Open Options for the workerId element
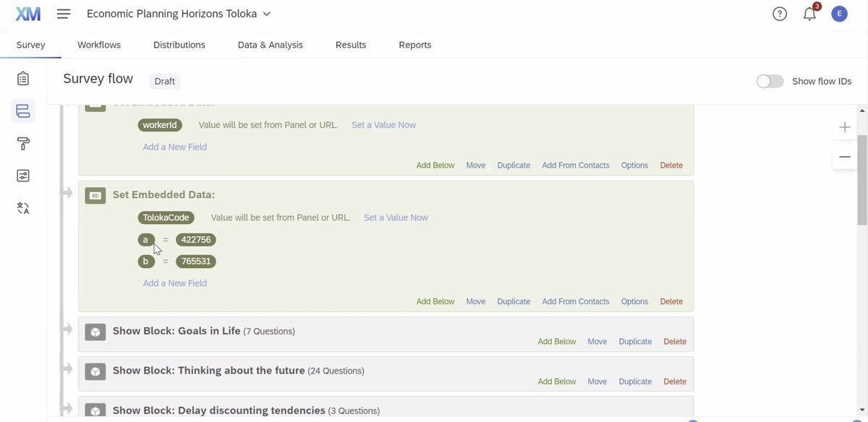 click(x=635, y=165)
